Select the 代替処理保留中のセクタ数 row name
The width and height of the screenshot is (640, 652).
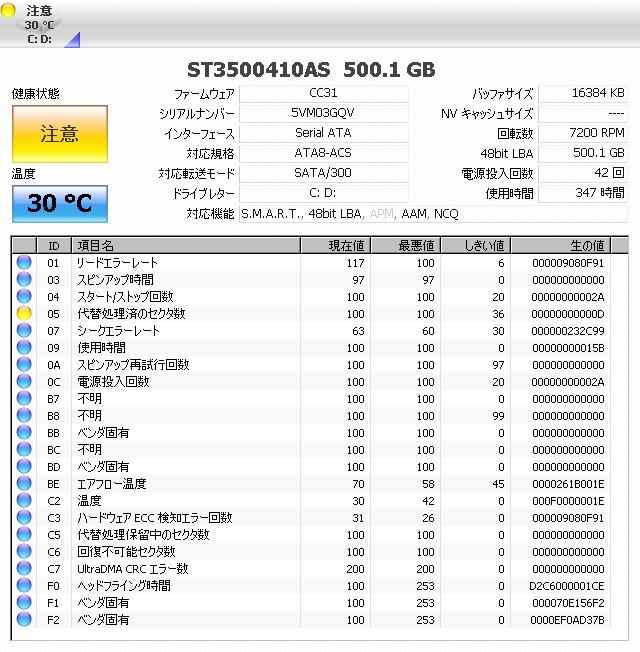coord(143,535)
